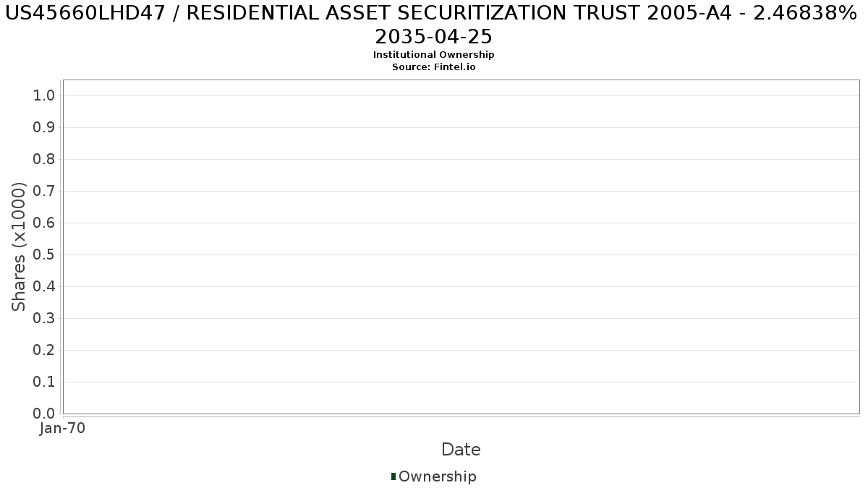Viewport: 868px width, 488px height.
Task: Click the 0.9 y-axis tick label
Action: point(44,127)
